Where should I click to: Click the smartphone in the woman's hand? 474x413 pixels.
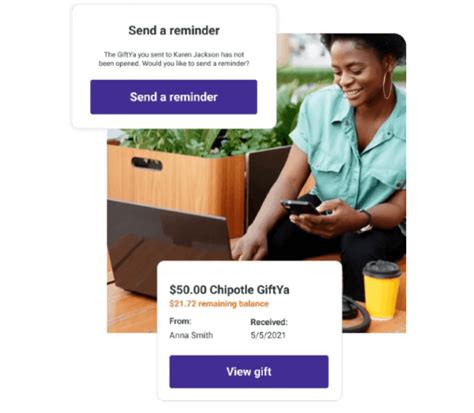[x=300, y=207]
